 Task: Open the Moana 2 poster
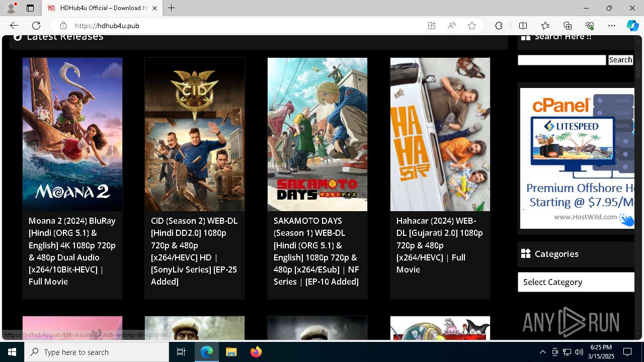pyautogui.click(x=72, y=134)
